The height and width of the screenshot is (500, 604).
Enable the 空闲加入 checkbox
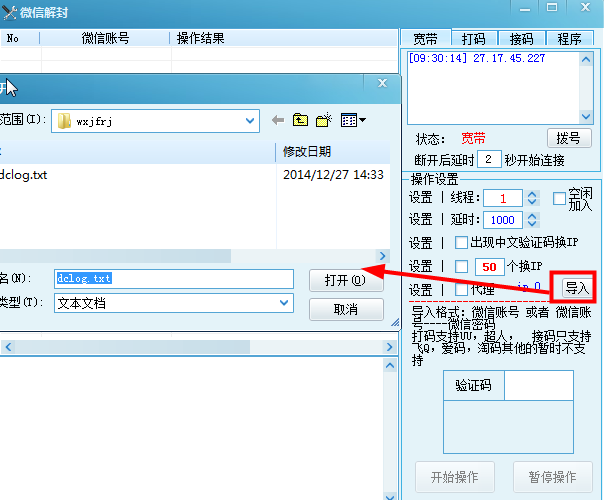(559, 198)
